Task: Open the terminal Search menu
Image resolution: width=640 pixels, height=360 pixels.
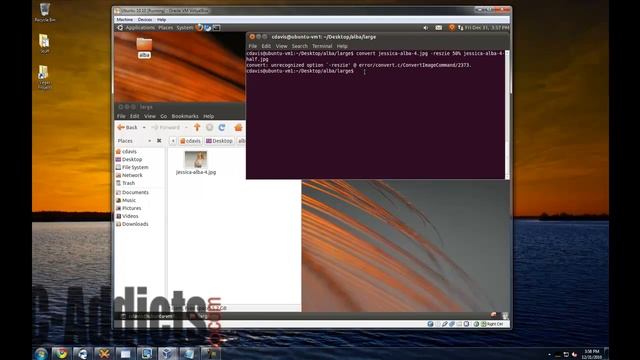Action: 300,46
